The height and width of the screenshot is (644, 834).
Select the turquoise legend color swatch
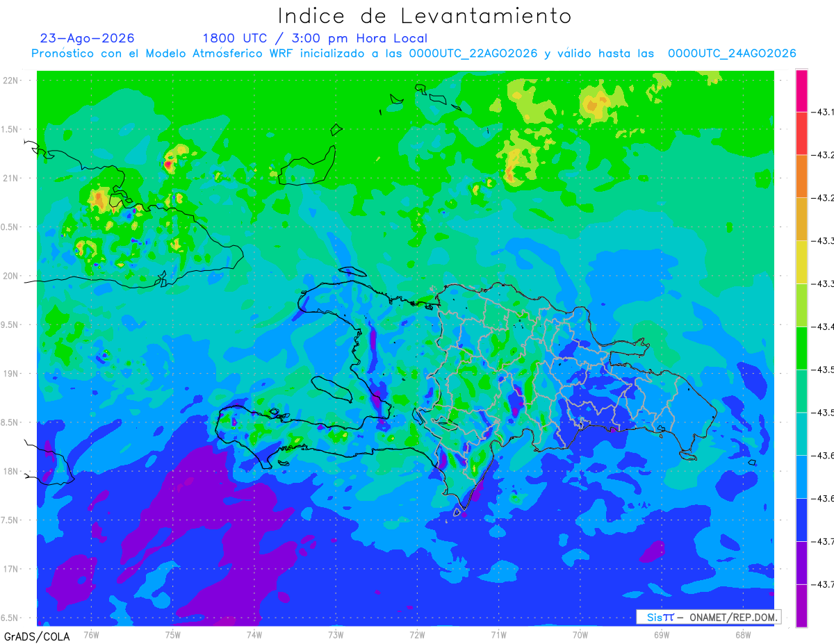tap(801, 434)
